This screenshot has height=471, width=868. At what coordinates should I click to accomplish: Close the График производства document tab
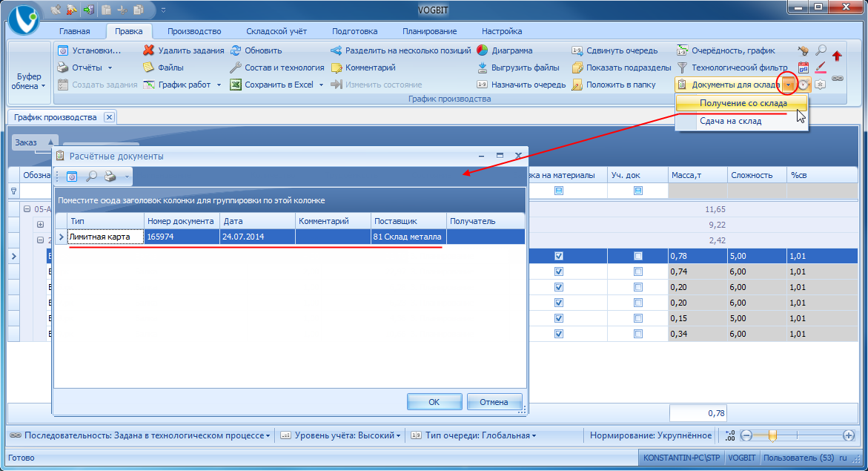[109, 117]
